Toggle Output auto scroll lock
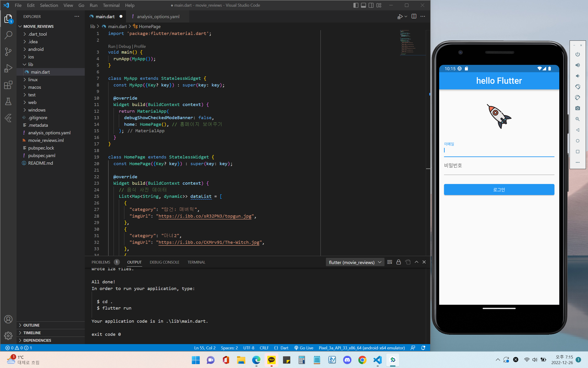The width and height of the screenshot is (588, 368). [399, 262]
